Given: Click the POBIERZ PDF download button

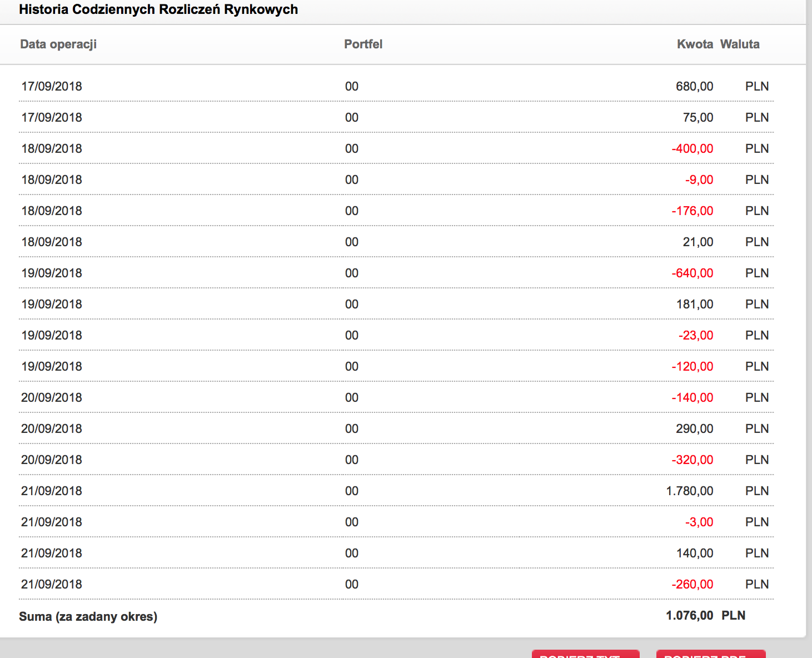Looking at the screenshot, I should [x=710, y=654].
